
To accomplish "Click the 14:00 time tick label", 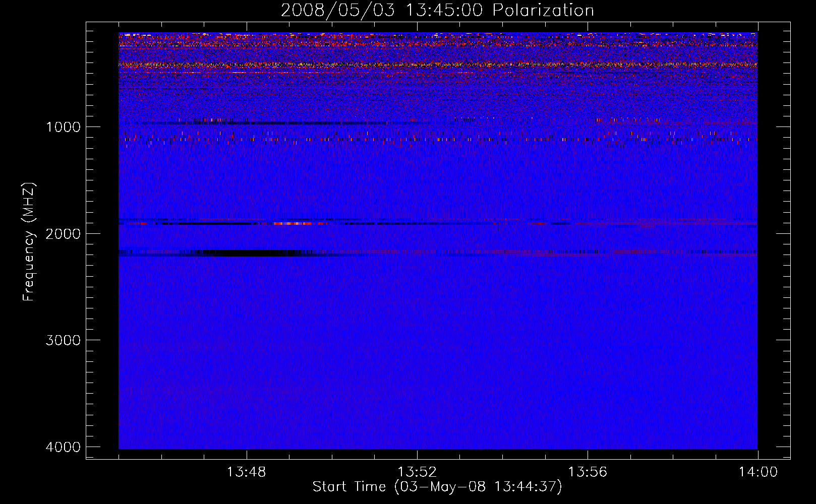I will [x=758, y=472].
